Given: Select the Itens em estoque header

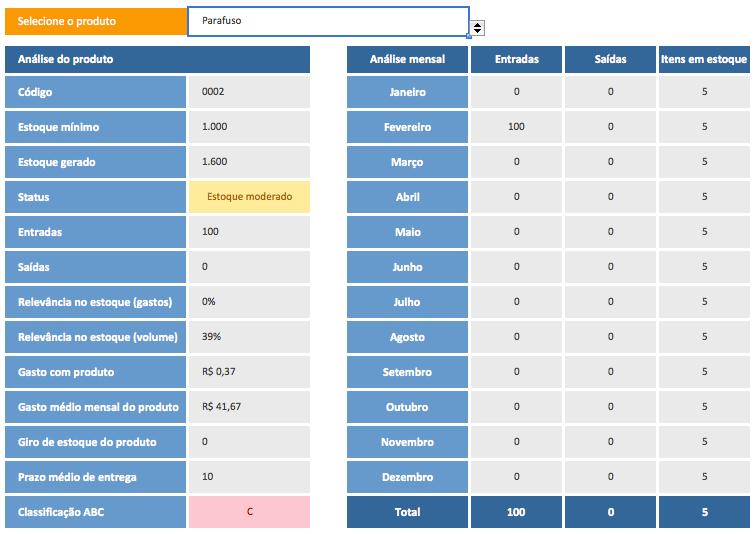Looking at the screenshot, I should 704,60.
